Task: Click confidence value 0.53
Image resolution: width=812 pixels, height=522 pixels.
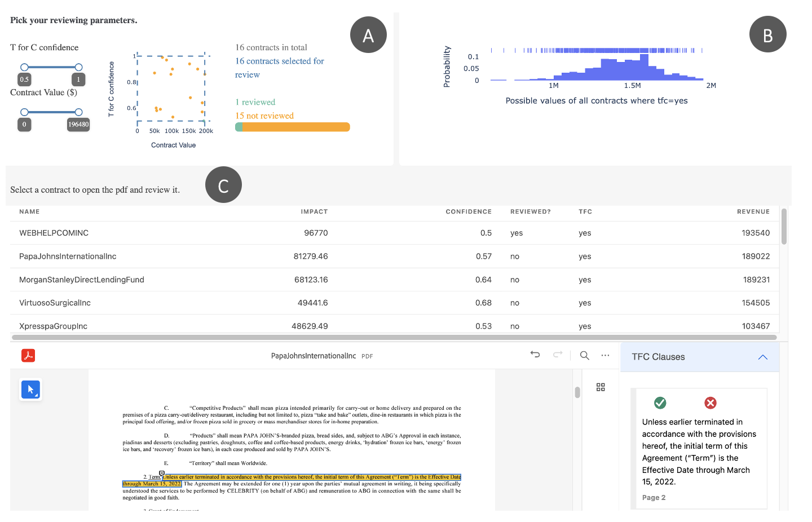Action: click(484, 326)
